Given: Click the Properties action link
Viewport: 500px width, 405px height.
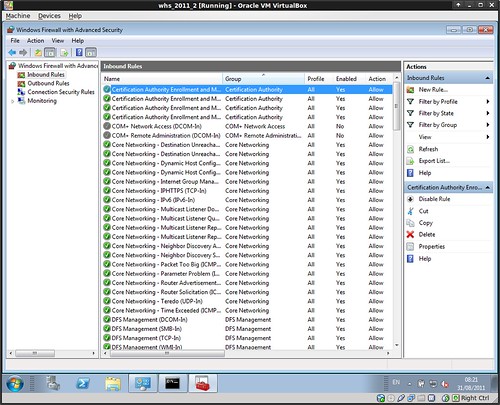Looking at the screenshot, I should pyautogui.click(x=432, y=247).
